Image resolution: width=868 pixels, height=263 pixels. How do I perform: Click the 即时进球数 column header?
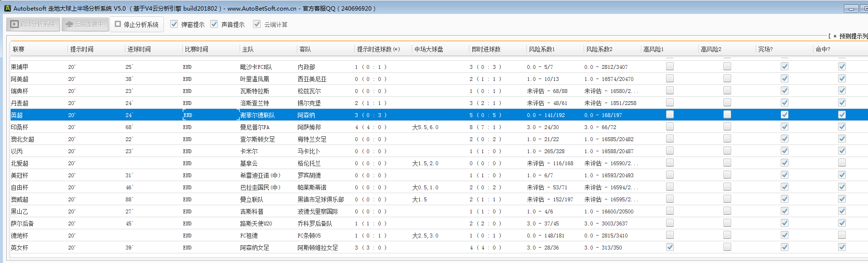pyautogui.click(x=486, y=49)
